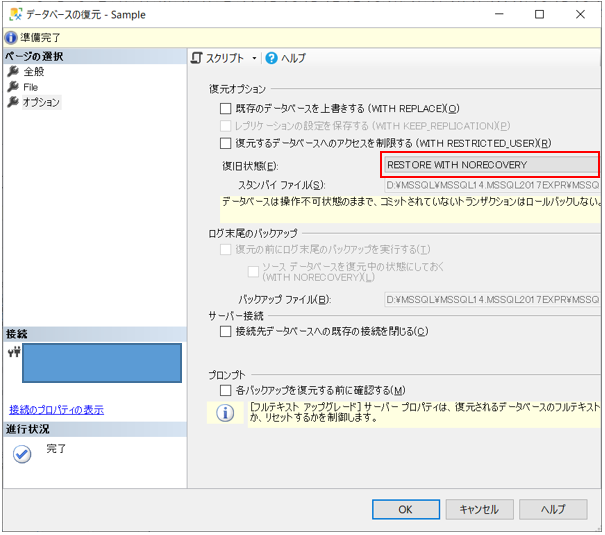Click the バックアップ ファイル path field
Screen dimensions: 605x535
pos(492,300)
